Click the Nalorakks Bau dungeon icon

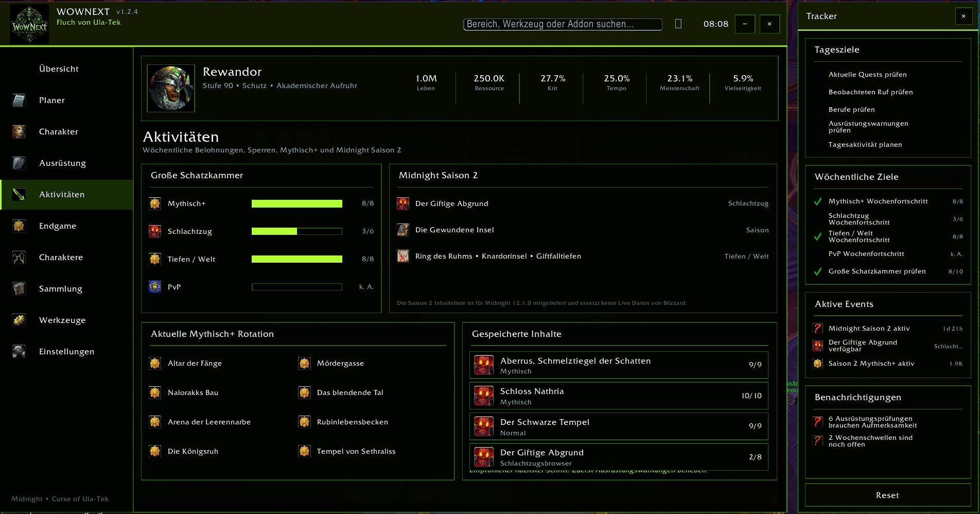pos(155,393)
